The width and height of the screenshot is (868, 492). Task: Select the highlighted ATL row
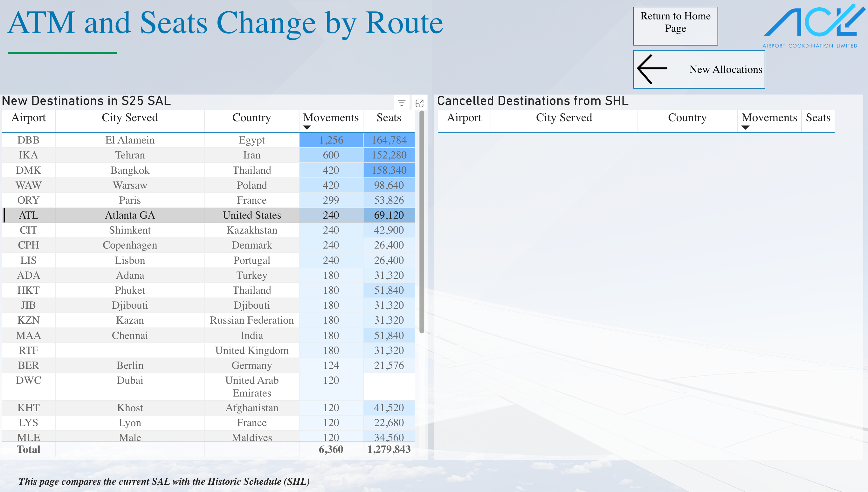point(208,215)
